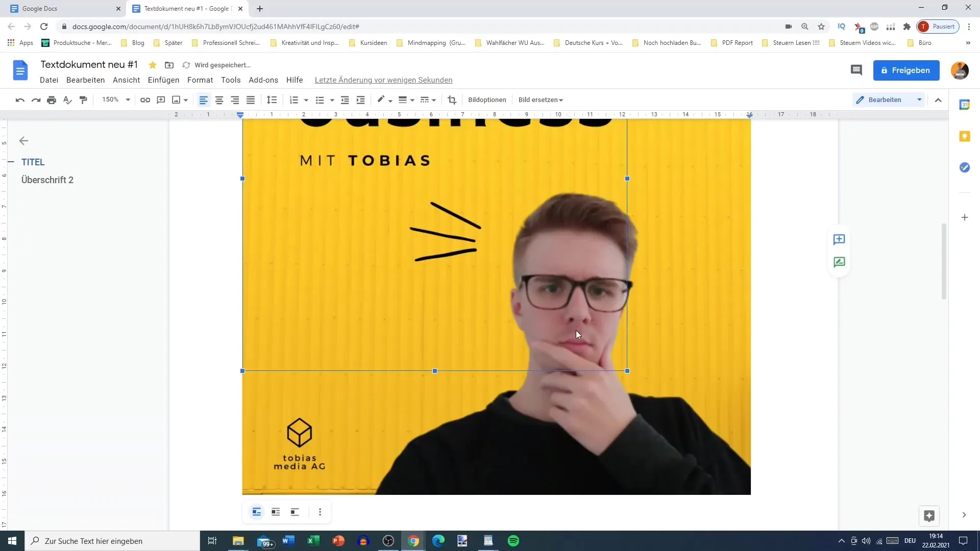Click the undo arrow icon

click(19, 99)
